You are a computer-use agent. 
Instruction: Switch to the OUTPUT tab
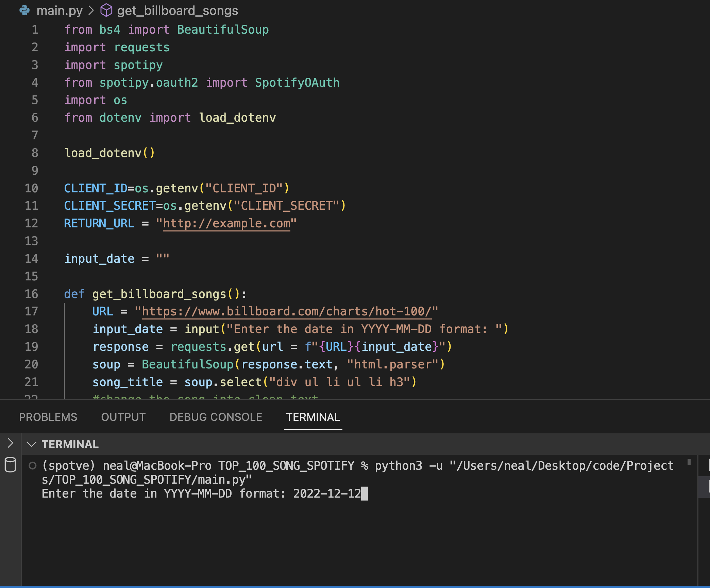(x=123, y=417)
